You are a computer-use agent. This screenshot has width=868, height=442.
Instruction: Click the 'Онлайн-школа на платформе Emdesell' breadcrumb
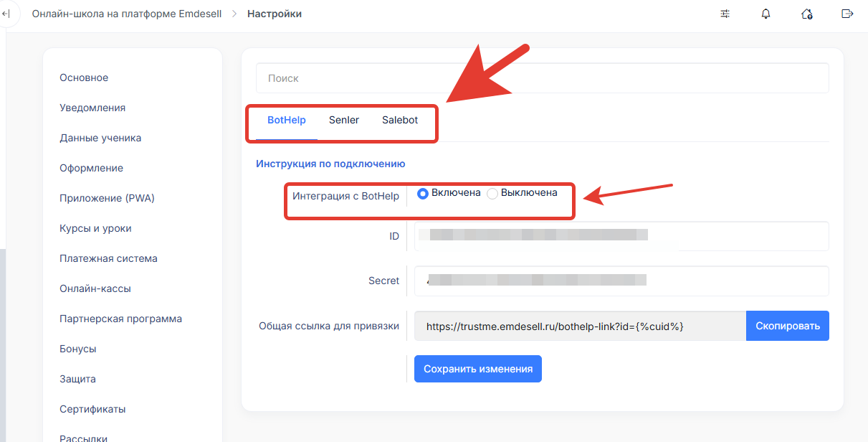click(126, 14)
